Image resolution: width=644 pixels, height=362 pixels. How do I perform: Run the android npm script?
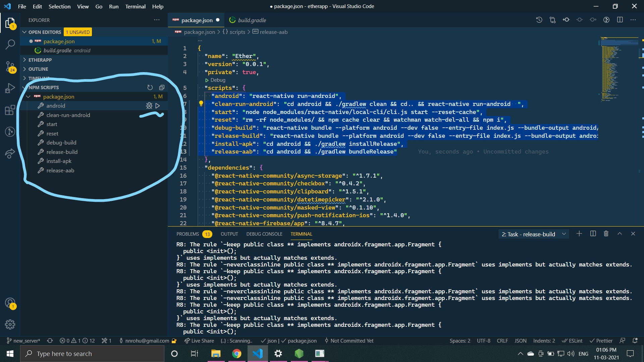pos(158,106)
